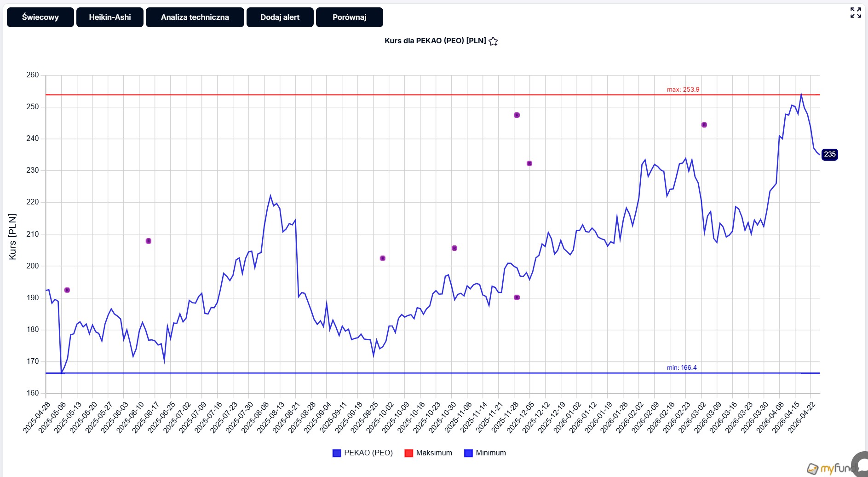This screenshot has width=868, height=477.
Task: Click the 'min: 166.4' line label
Action: pyautogui.click(x=682, y=367)
